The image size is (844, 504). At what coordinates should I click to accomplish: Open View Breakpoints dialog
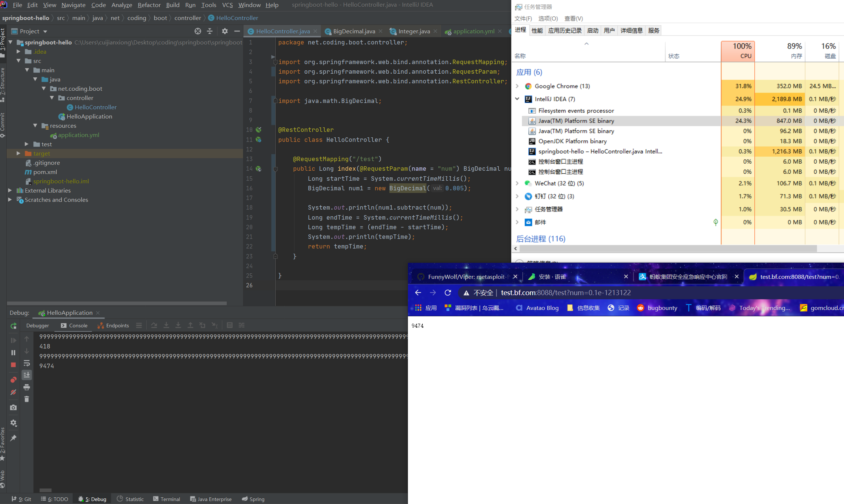[13, 380]
